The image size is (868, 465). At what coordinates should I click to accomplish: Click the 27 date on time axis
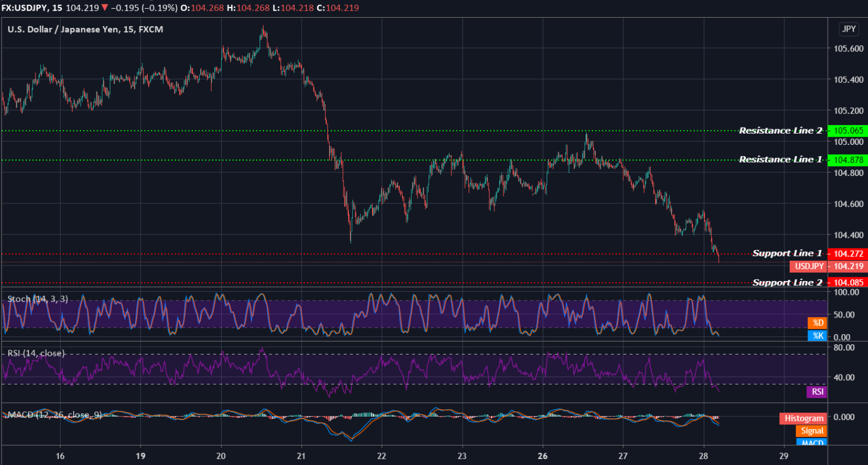[x=623, y=456]
